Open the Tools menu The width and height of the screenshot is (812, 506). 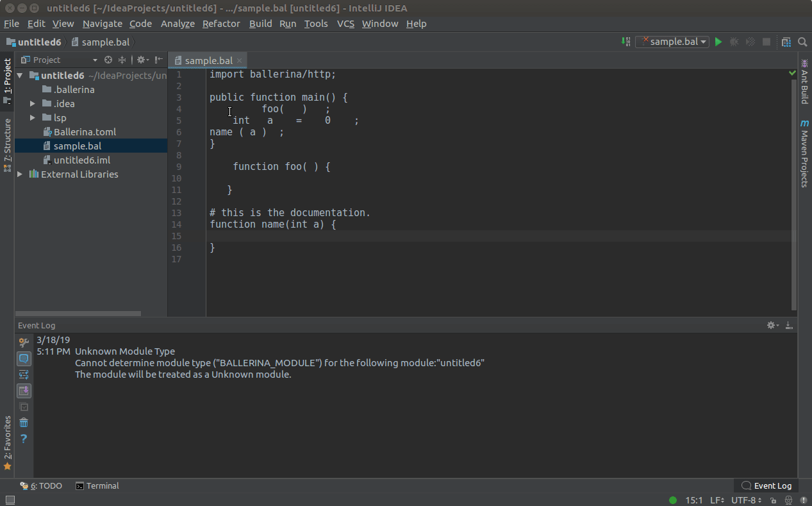tap(316, 24)
